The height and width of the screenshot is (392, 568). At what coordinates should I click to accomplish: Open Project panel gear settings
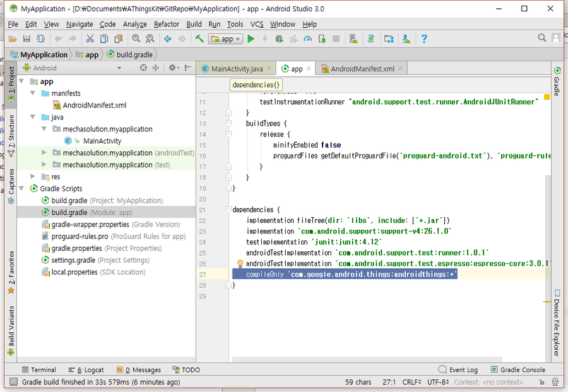coord(174,68)
